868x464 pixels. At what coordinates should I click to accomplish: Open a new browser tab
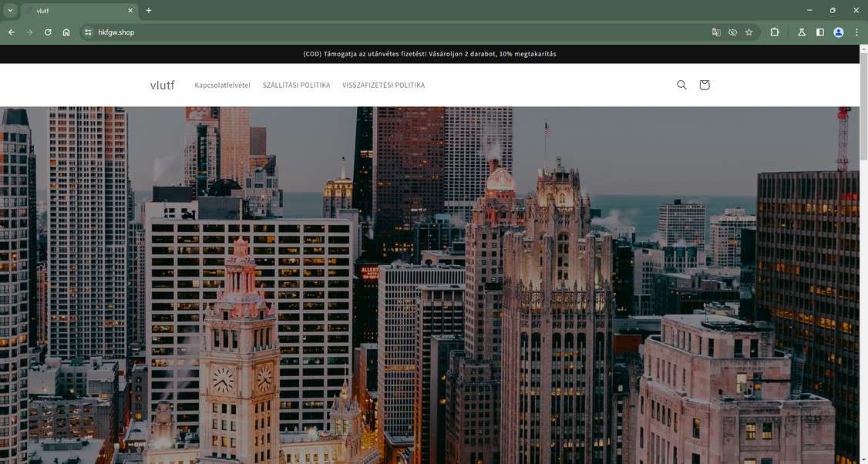(x=148, y=11)
